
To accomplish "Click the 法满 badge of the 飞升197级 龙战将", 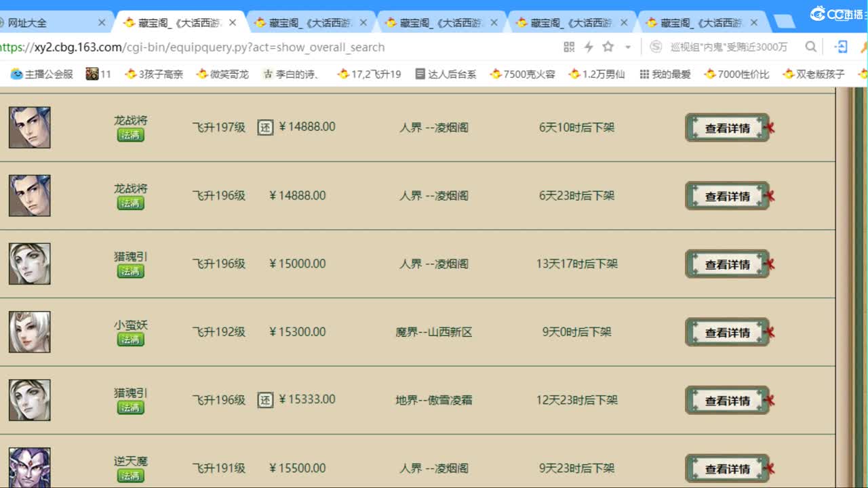I will click(x=130, y=134).
